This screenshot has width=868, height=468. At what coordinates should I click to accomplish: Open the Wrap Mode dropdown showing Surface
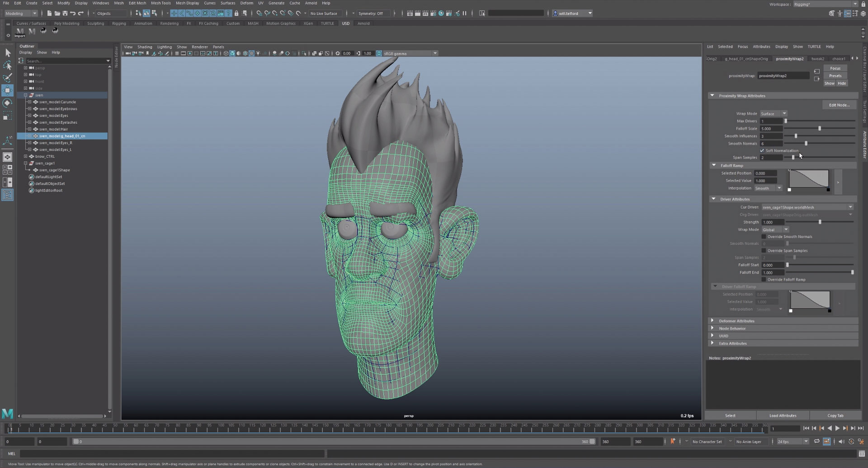click(774, 113)
